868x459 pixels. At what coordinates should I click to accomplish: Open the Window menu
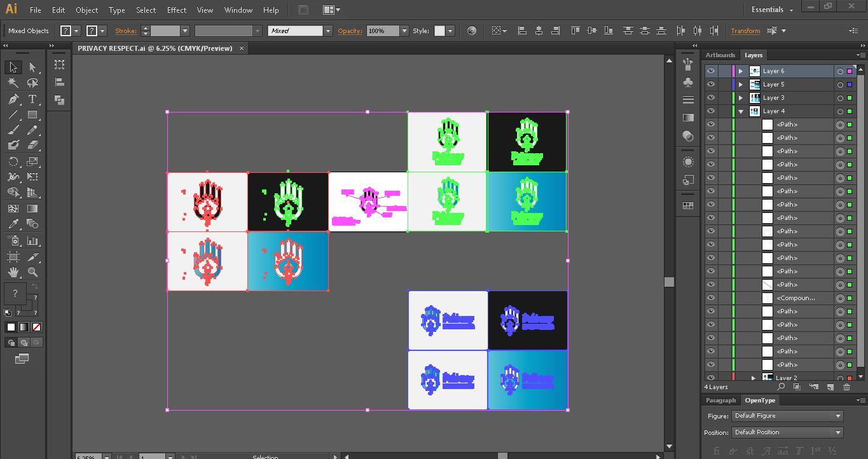point(238,10)
